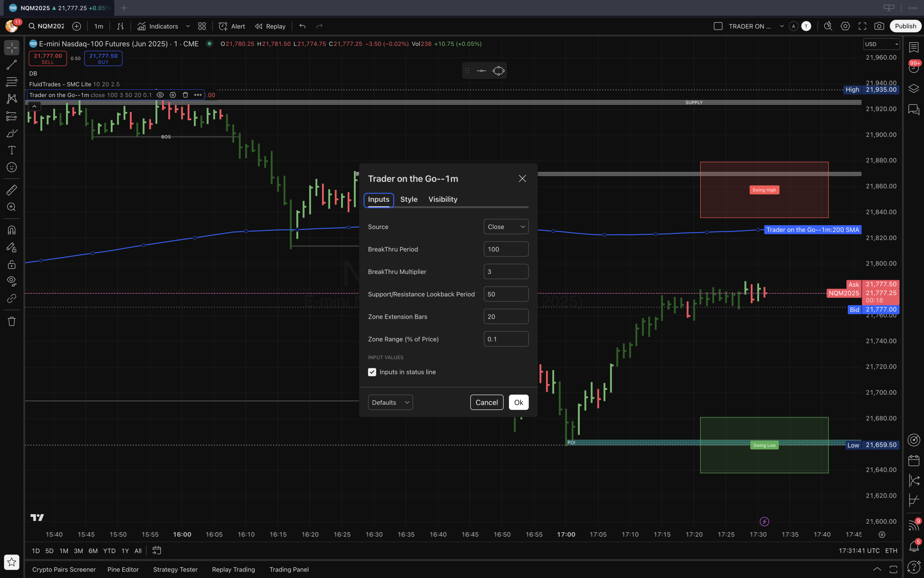Switch to the Style tab
The image size is (924, 578).
[409, 199]
